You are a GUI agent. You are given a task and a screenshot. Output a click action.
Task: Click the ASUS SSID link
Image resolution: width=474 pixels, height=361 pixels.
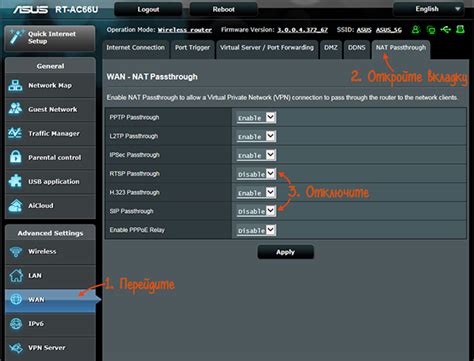point(364,30)
